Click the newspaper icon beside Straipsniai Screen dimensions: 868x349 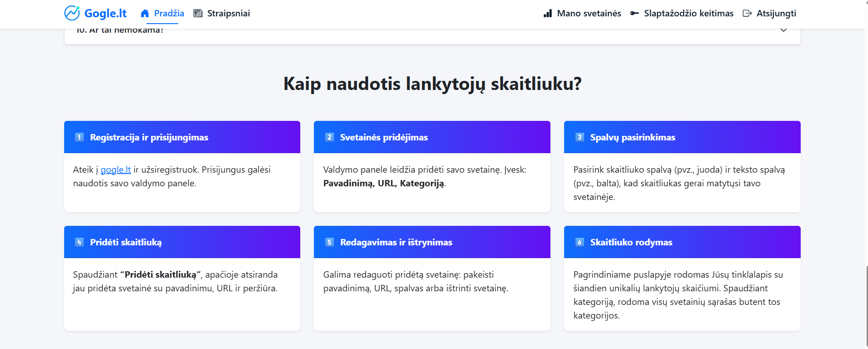198,13
